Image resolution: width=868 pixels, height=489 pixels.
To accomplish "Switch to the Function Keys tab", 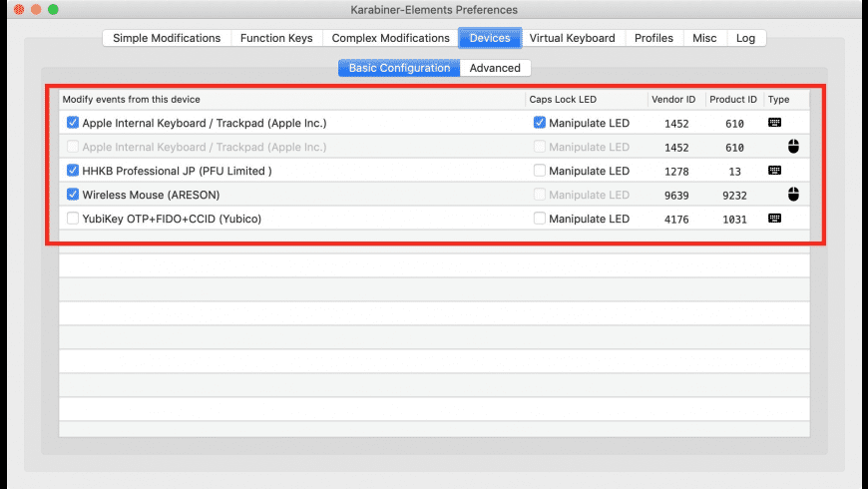I will [x=276, y=38].
